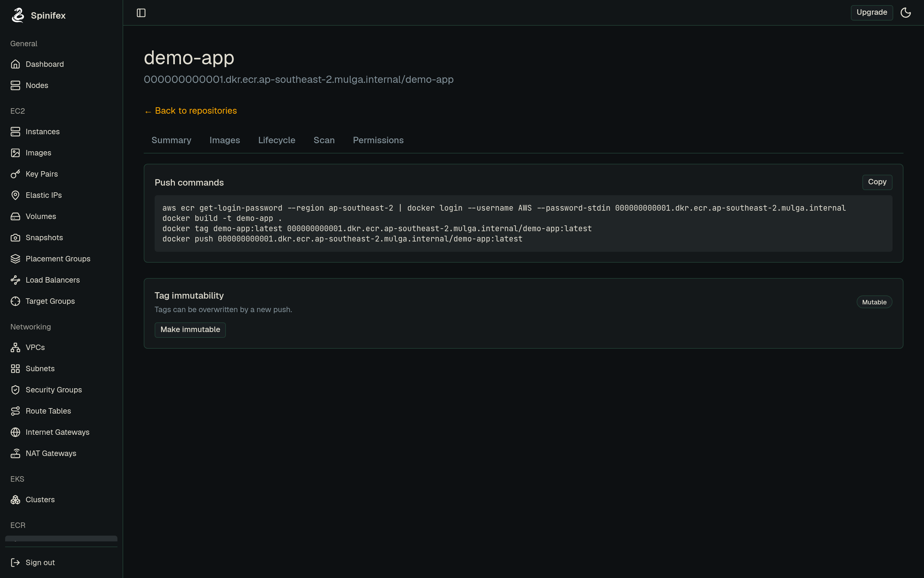Click the Instances server icon
Image resolution: width=924 pixels, height=578 pixels.
[x=15, y=132]
